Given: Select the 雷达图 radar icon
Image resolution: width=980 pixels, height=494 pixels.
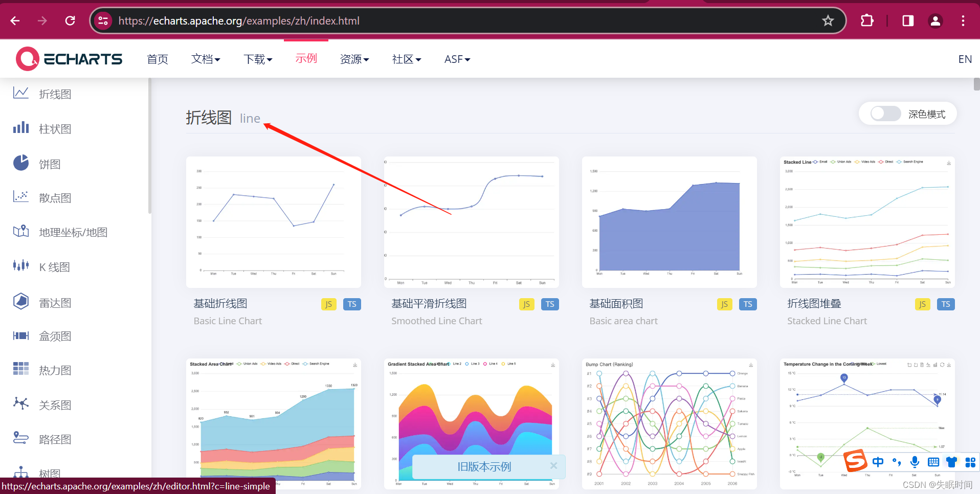Looking at the screenshot, I should click(x=21, y=301).
